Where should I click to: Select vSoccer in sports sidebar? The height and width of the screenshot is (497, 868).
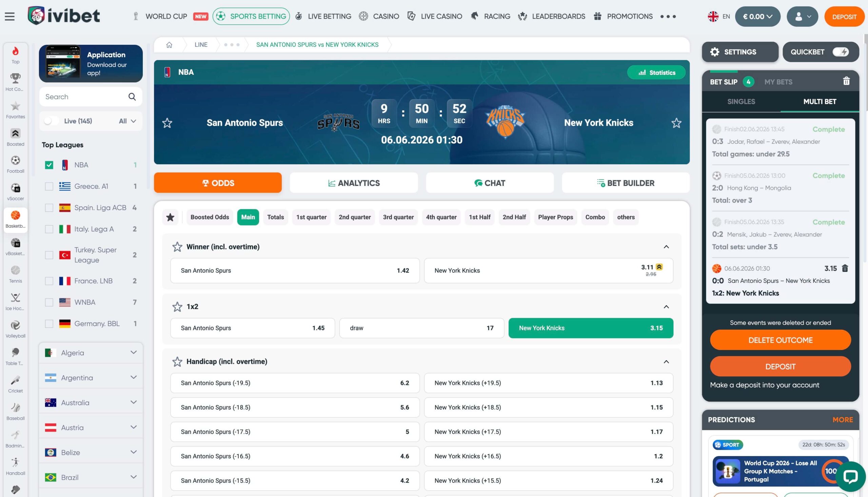coord(15,192)
